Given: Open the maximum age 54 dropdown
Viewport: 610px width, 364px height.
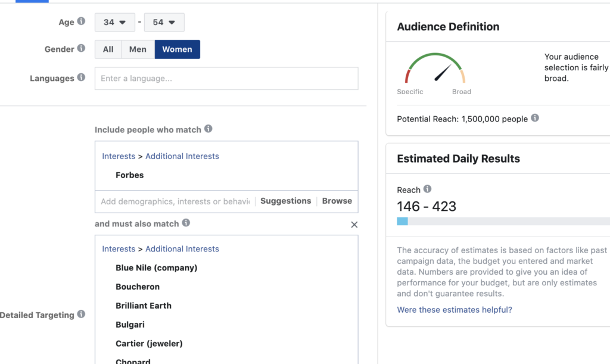Looking at the screenshot, I should tap(164, 22).
